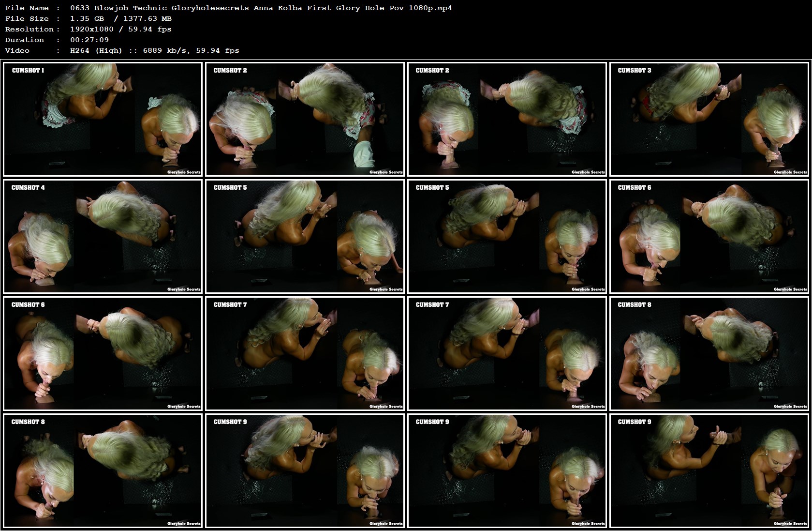
Task: Select the second Cumshot 2 thumbnail
Action: coord(507,119)
